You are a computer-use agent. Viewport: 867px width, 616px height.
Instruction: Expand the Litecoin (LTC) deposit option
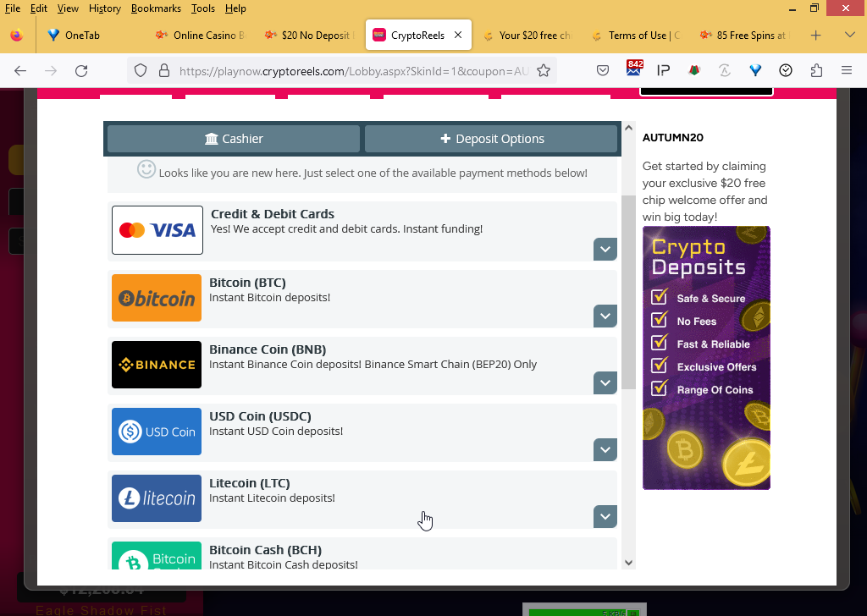(x=605, y=516)
